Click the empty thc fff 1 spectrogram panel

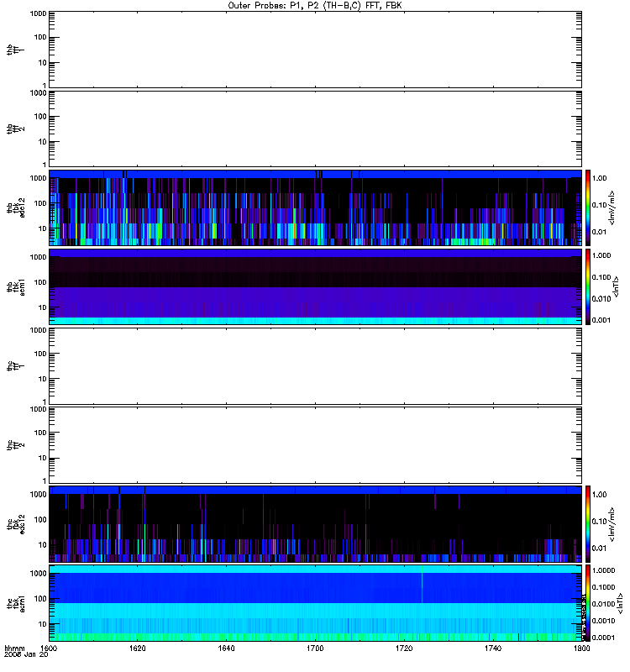pos(316,366)
